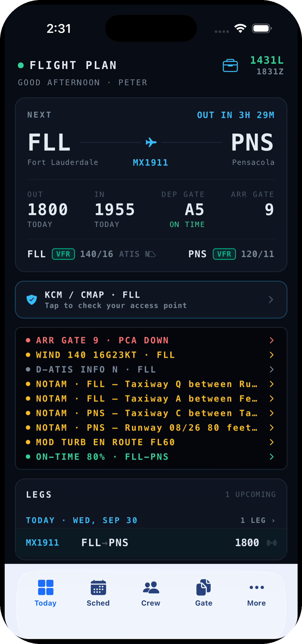
Task: Expand MOD TURB EN ROUTE chevron
Action: tap(272, 442)
